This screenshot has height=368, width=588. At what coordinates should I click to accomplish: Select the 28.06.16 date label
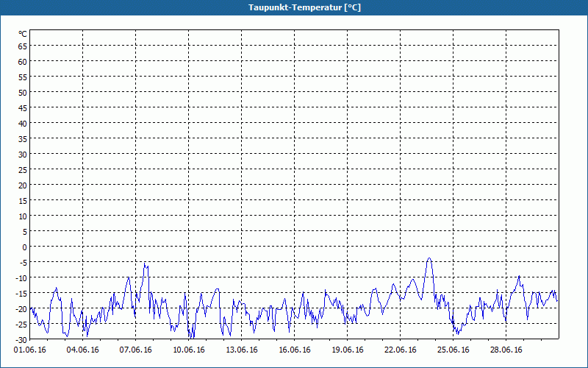pos(506,350)
